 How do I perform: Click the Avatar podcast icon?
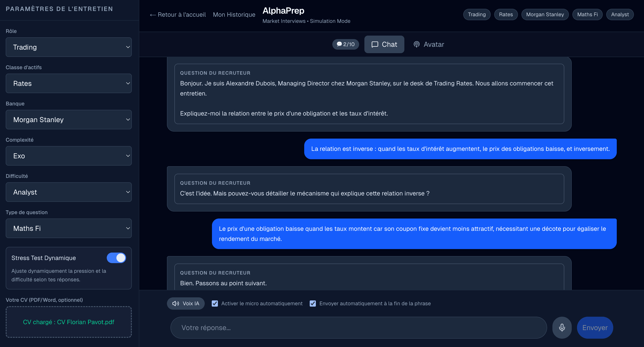(x=416, y=44)
